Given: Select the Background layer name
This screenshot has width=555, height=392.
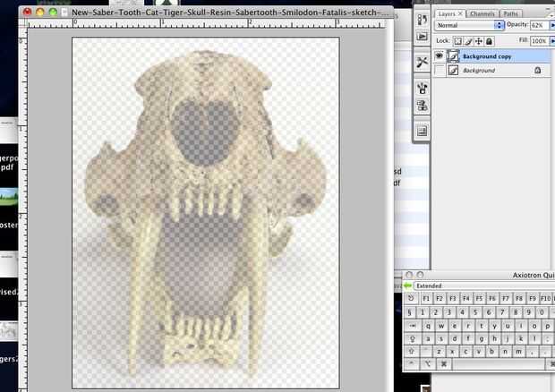Looking at the screenshot, I should pyautogui.click(x=479, y=71).
